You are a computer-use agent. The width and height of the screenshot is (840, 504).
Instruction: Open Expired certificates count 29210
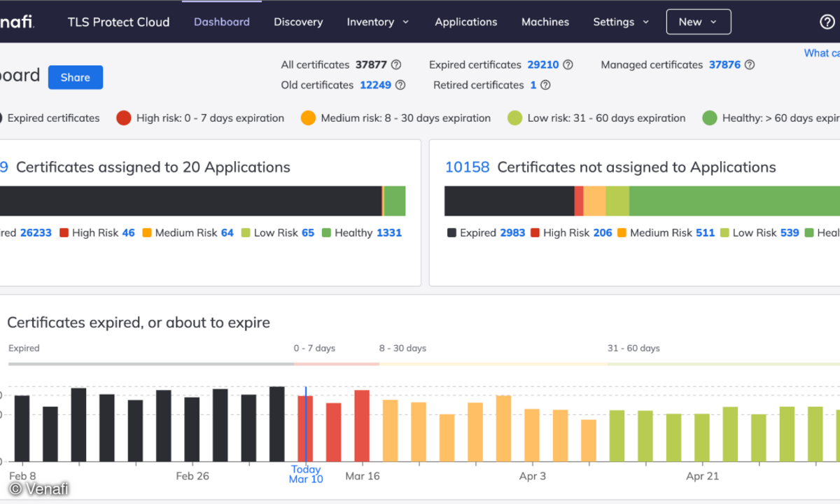point(543,64)
